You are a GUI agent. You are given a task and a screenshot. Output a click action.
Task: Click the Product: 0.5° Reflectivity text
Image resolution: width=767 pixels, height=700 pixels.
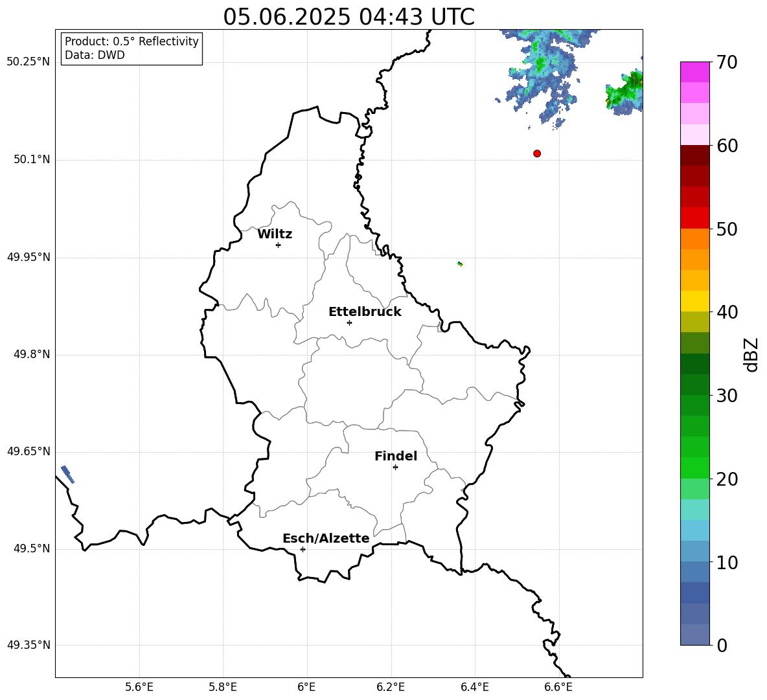(132, 41)
